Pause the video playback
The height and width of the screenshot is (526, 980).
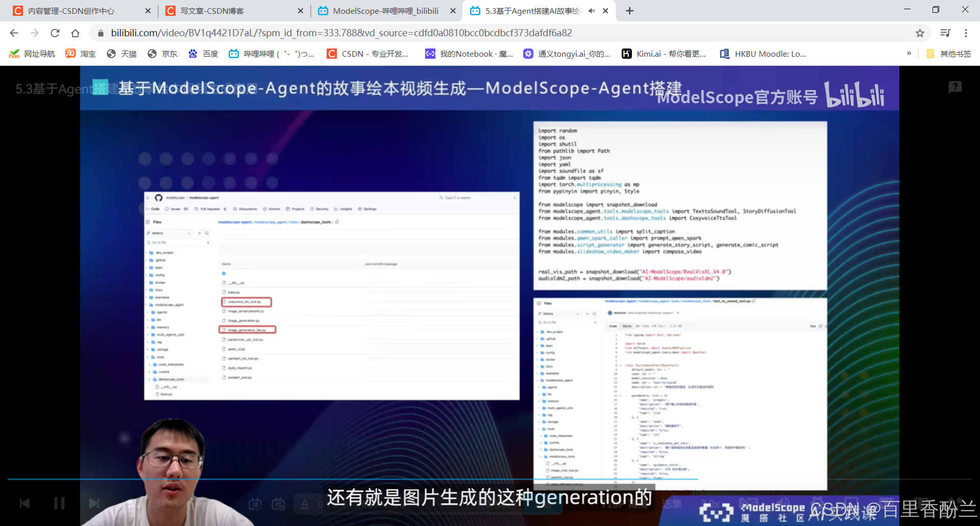click(59, 504)
